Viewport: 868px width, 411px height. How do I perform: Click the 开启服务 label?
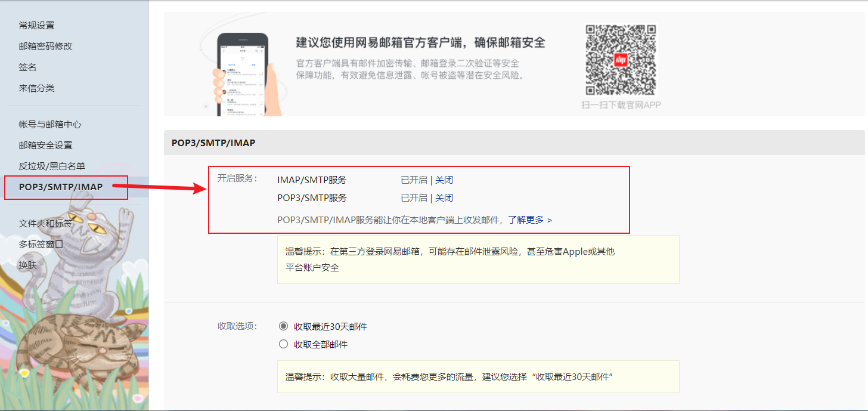(237, 178)
